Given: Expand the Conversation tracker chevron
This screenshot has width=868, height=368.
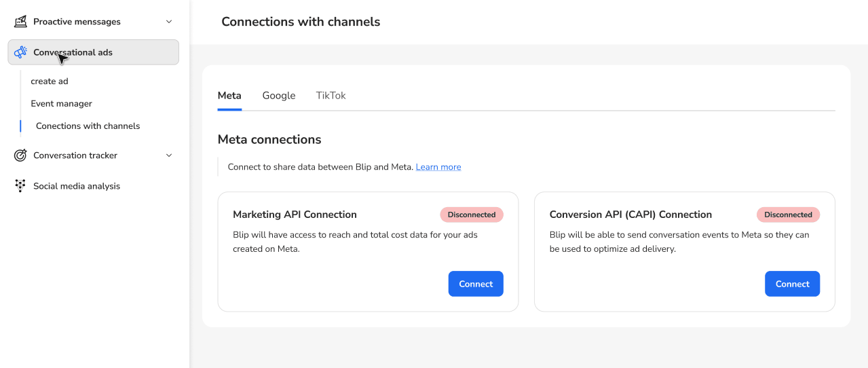Looking at the screenshot, I should point(169,155).
